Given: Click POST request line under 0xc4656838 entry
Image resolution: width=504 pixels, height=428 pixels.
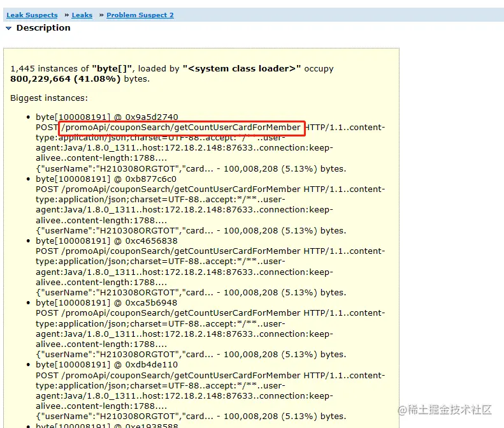Looking at the screenshot, I should 210,251.
